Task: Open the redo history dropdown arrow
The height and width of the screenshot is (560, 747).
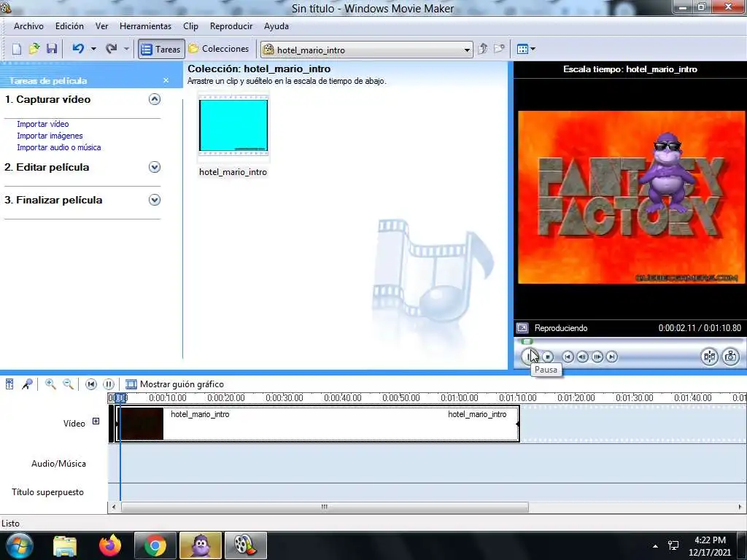Action: 126,49
